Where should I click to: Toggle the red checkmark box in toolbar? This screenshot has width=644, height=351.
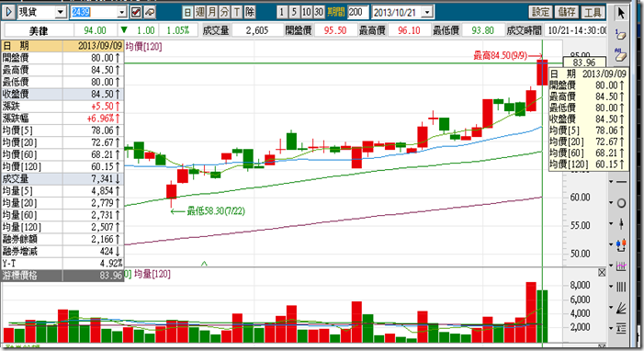pyautogui.click(x=136, y=12)
